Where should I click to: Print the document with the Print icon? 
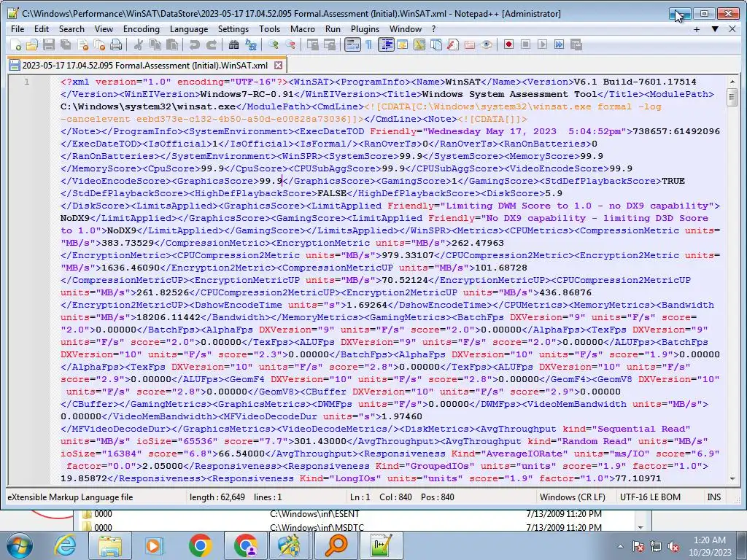pyautogui.click(x=116, y=44)
